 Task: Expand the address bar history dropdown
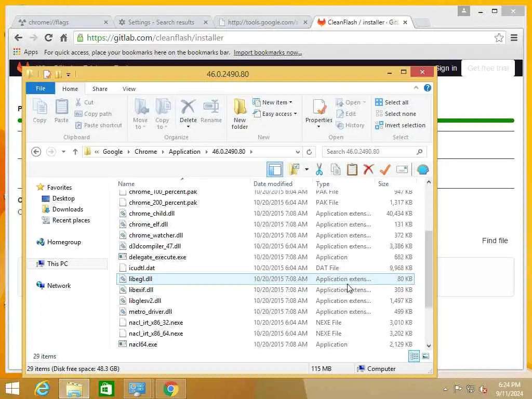(x=298, y=152)
